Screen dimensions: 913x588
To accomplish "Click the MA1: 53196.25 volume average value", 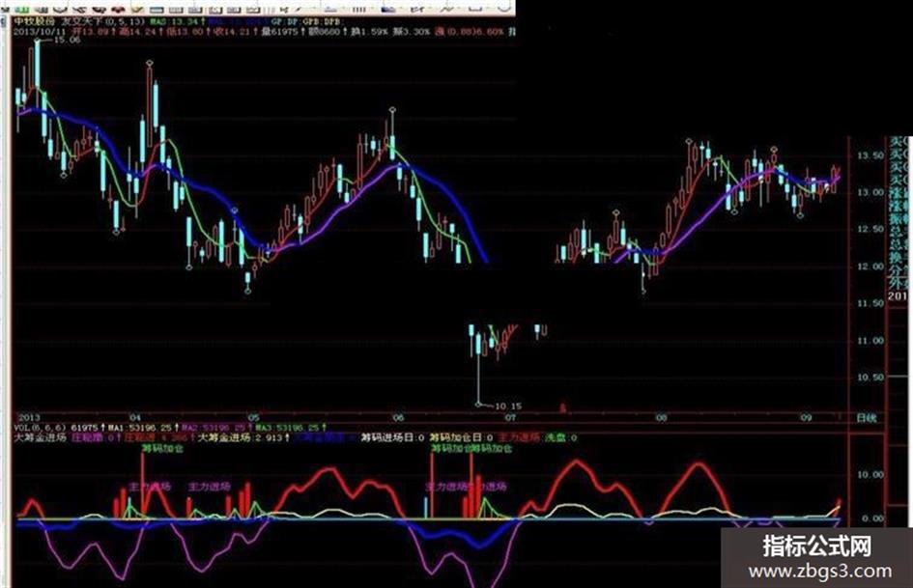I will tap(140, 428).
